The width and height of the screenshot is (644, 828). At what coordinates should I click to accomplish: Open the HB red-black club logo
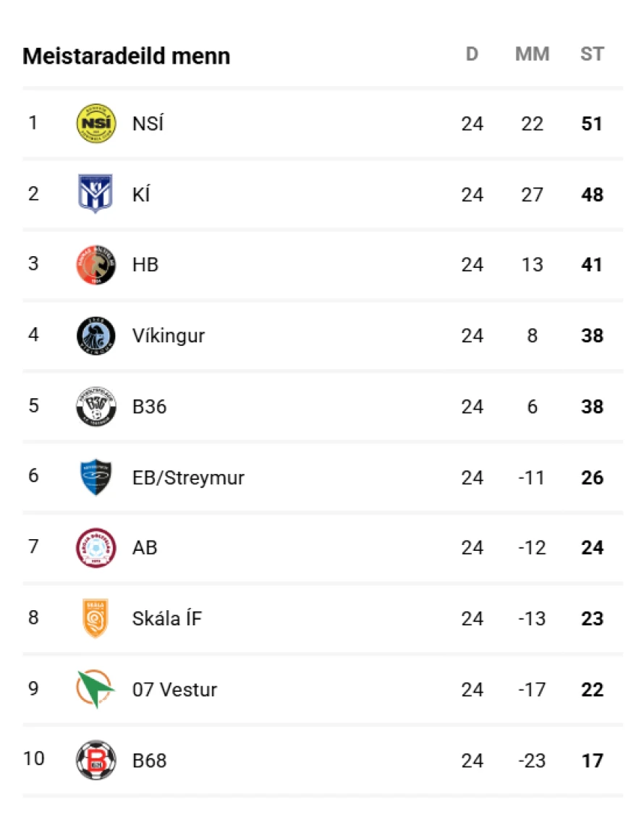click(x=96, y=265)
